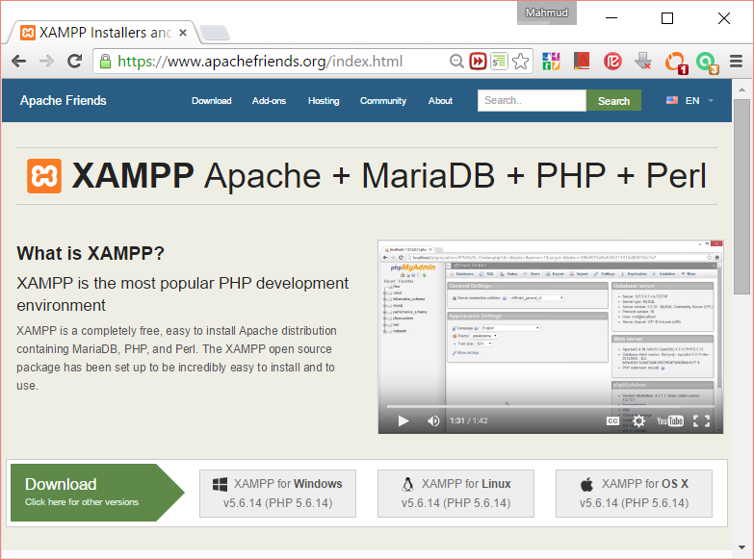The height and width of the screenshot is (560, 754).
Task: Click the address bar URL
Action: (x=260, y=61)
